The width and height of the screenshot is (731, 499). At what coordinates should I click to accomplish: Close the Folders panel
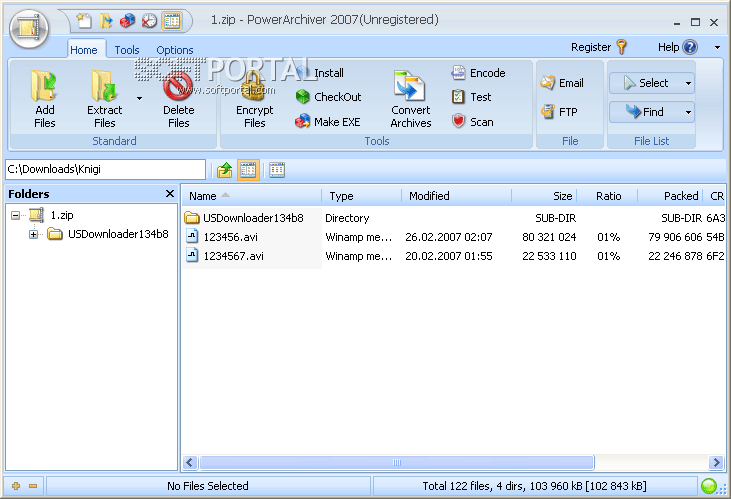pyautogui.click(x=170, y=194)
